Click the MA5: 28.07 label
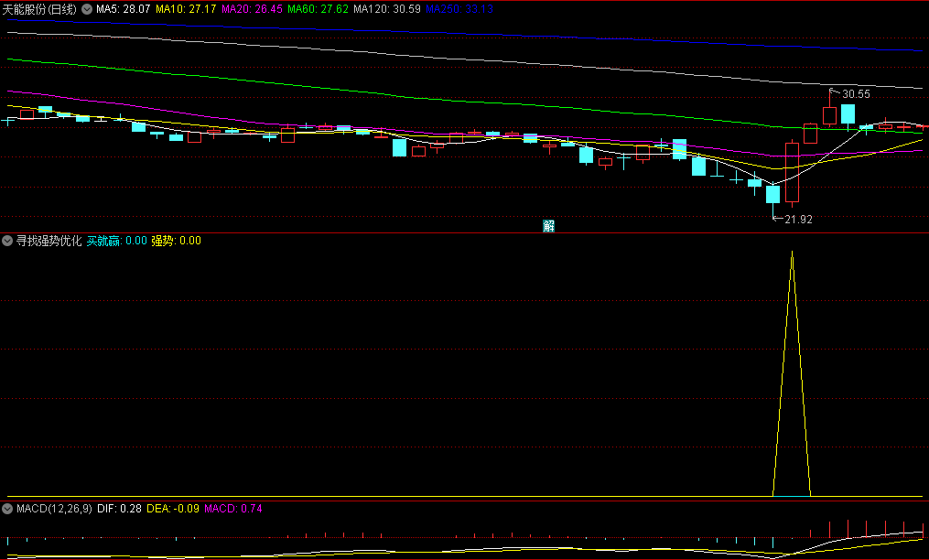This screenshot has width=929, height=560. coord(124,9)
